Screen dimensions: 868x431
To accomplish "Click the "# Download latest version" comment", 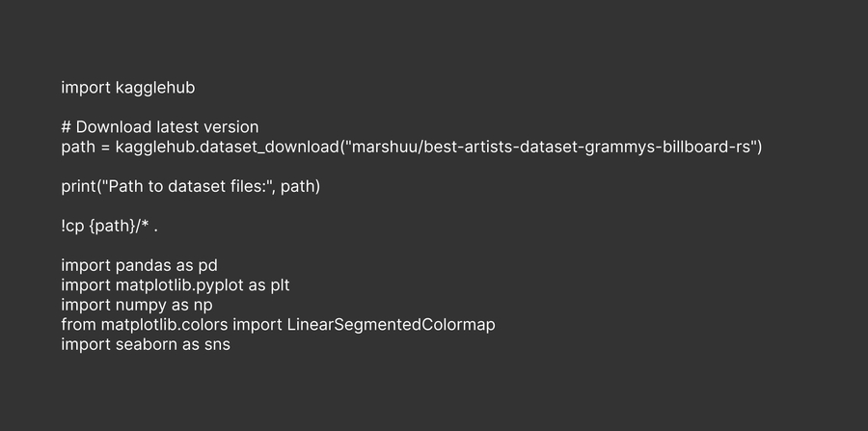I will click(159, 127).
